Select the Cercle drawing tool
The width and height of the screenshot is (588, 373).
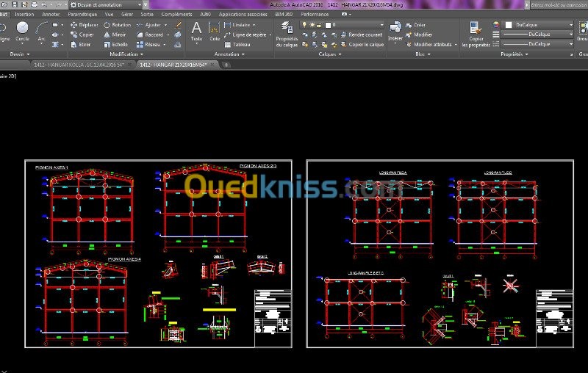(x=22, y=31)
